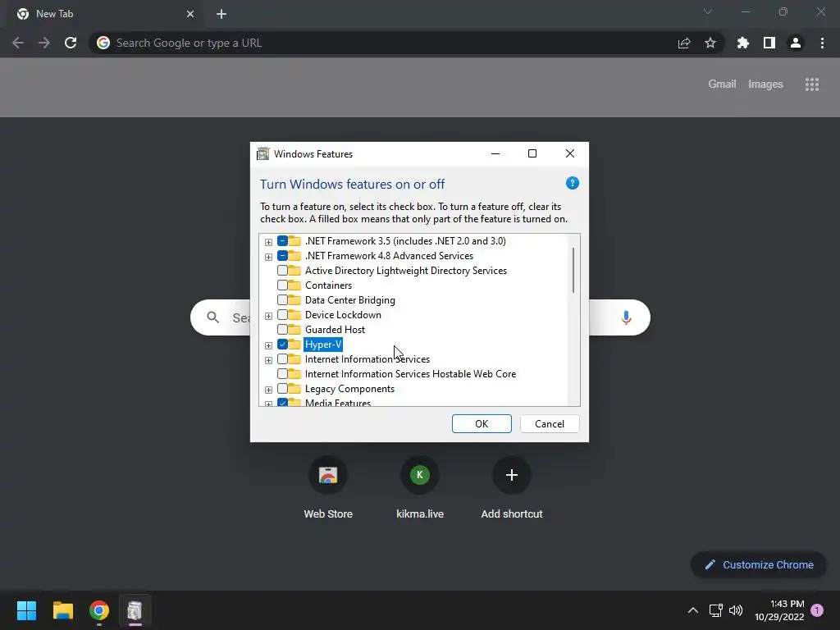Open a new tab with the plus button
The height and width of the screenshot is (630, 840).
[x=221, y=14]
